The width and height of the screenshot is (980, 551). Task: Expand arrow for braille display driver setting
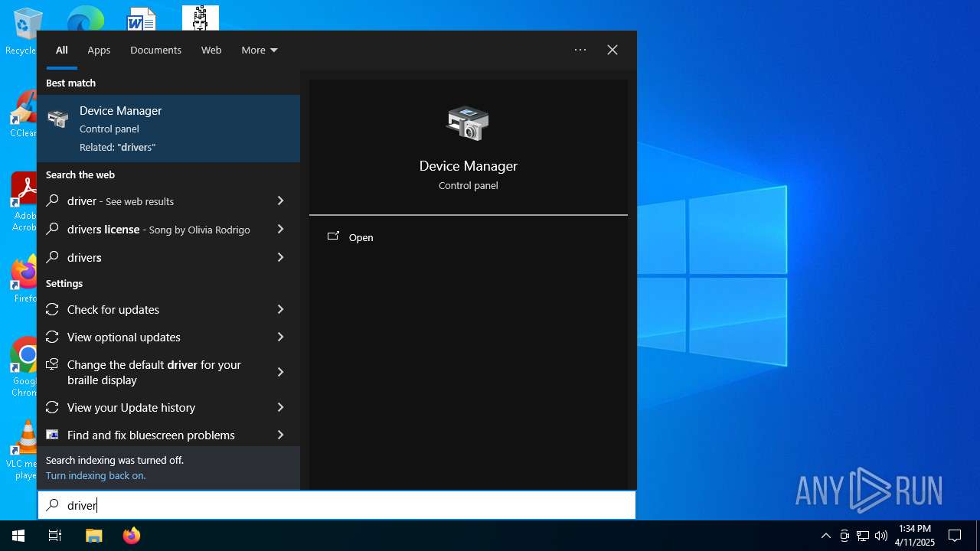point(280,372)
